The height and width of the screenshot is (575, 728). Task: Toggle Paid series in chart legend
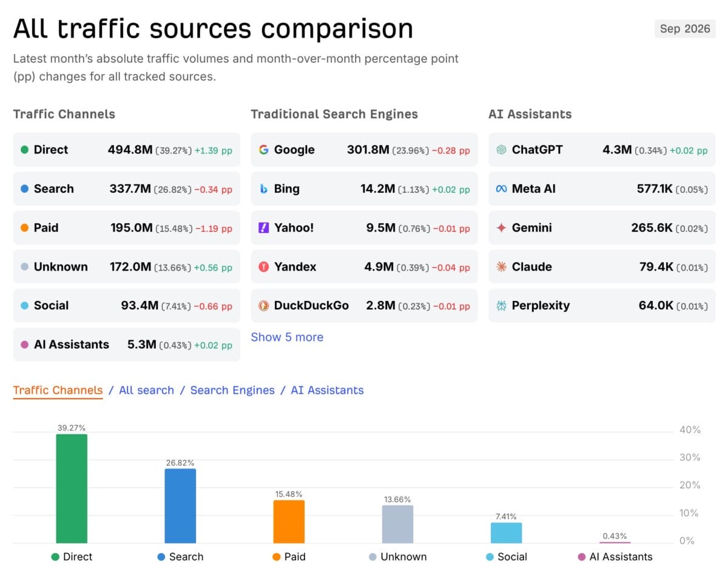click(x=289, y=557)
